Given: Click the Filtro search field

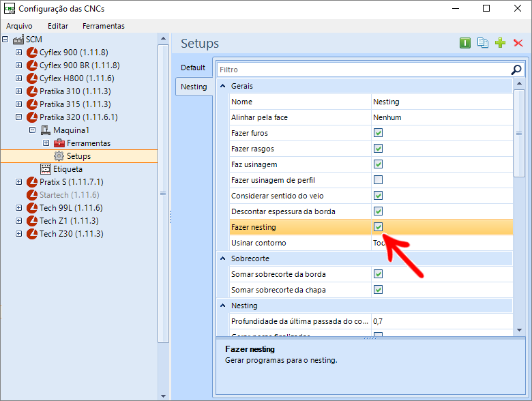Looking at the screenshot, I should [363, 70].
